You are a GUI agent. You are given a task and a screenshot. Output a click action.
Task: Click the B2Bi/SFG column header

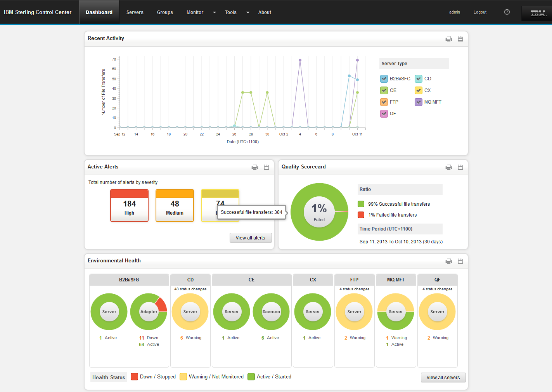(x=129, y=280)
